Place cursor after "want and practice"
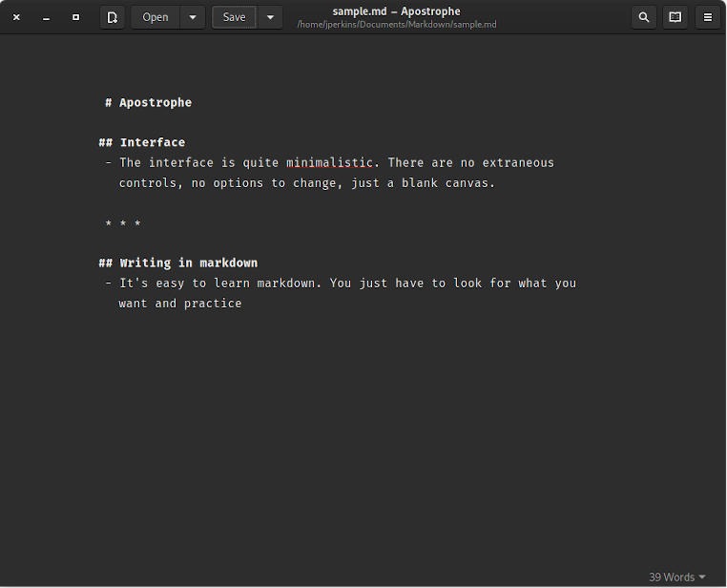Viewport: 727px width, 588px height. (x=242, y=304)
